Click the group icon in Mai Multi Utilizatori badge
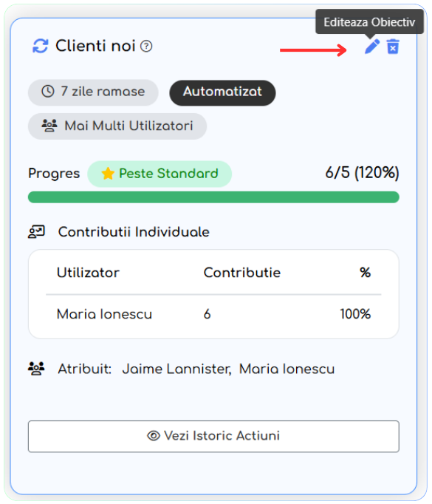 pos(49,126)
